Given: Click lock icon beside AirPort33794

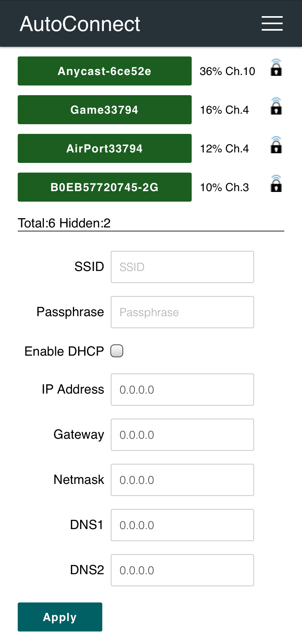Looking at the screenshot, I should tap(276, 145).
